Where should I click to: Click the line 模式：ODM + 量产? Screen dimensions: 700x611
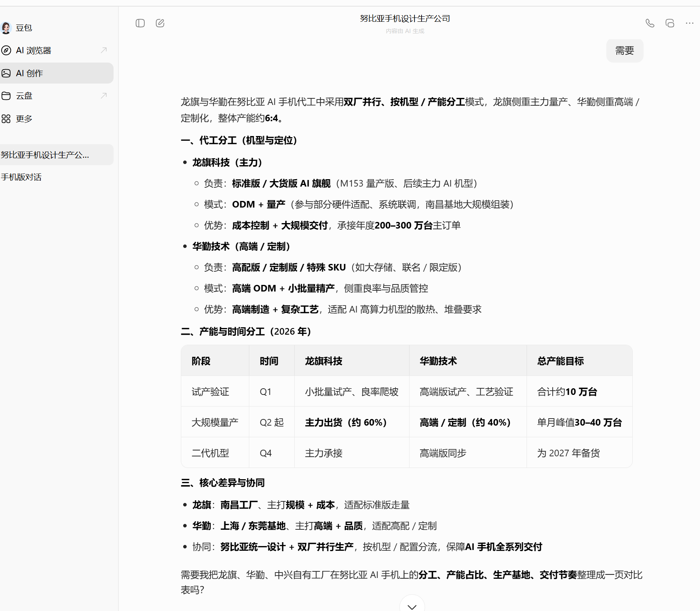(359, 204)
